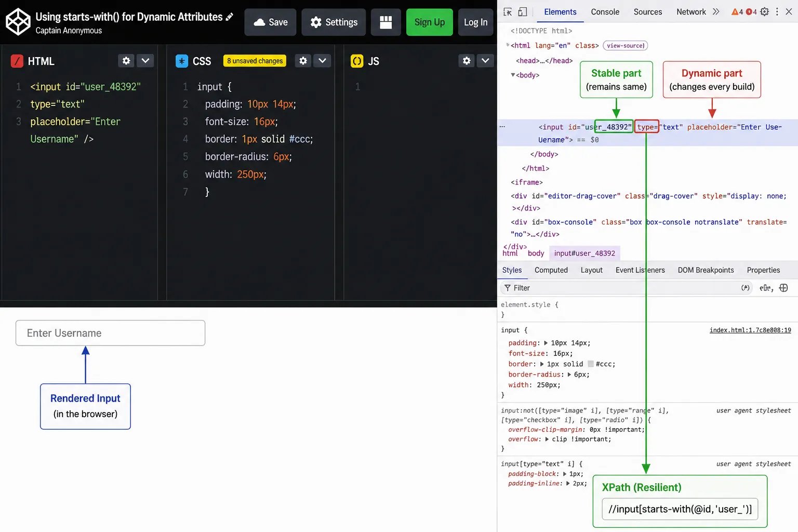Click ellipsis beside selected input node
798x532 pixels.
tap(502, 127)
